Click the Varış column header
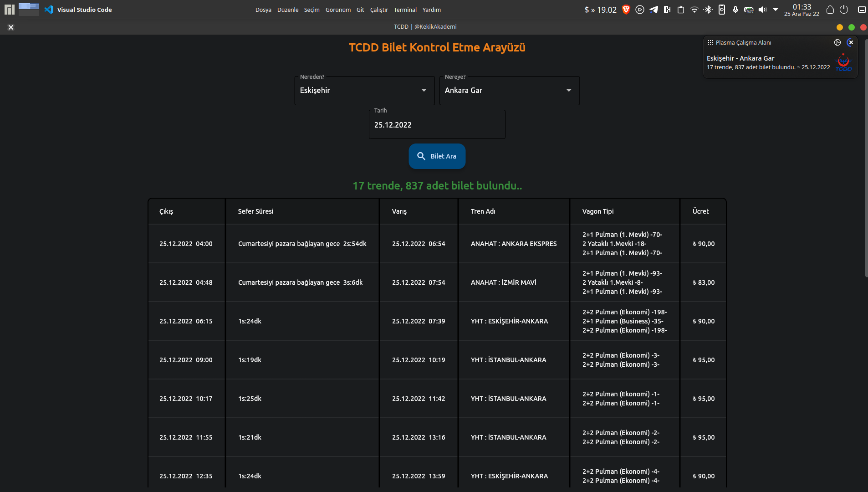The image size is (868, 492). point(399,211)
